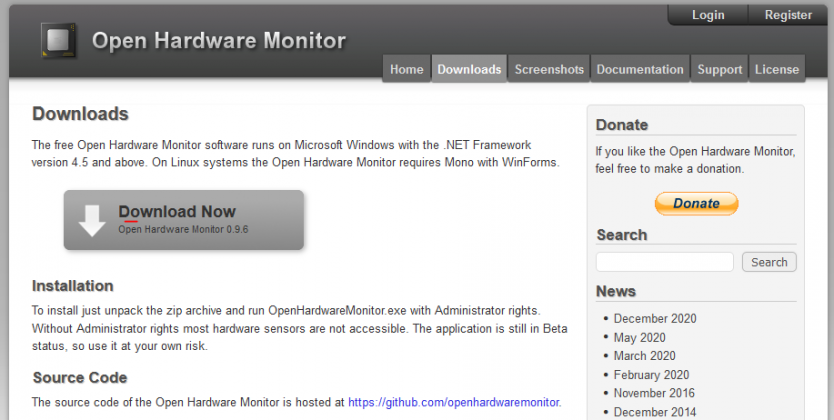The height and width of the screenshot is (420, 834).
Task: Open the Register link
Action: (x=788, y=15)
